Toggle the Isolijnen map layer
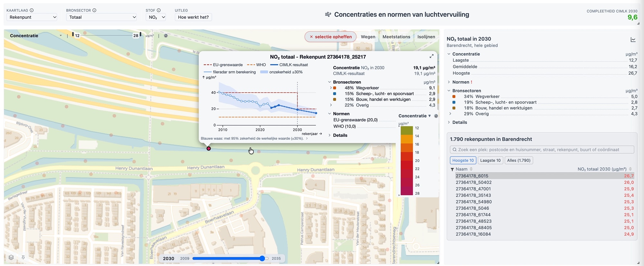 (x=426, y=37)
